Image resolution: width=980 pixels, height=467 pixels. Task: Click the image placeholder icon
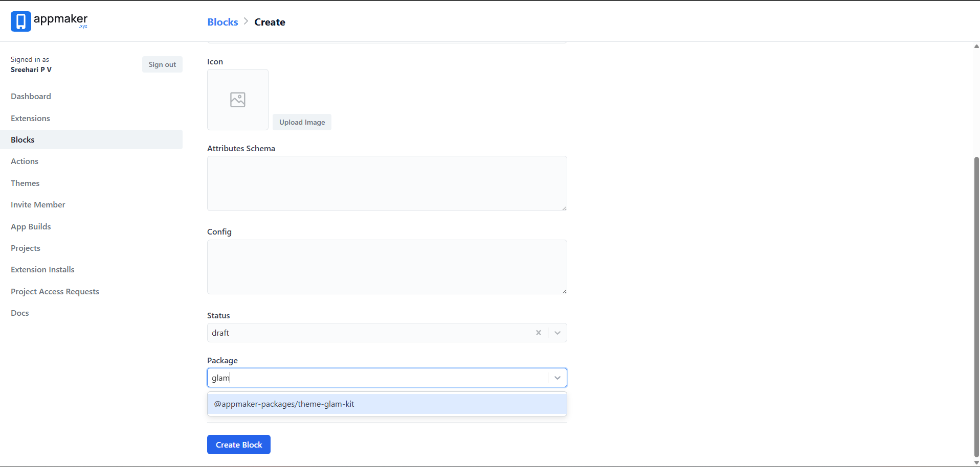[x=238, y=100]
